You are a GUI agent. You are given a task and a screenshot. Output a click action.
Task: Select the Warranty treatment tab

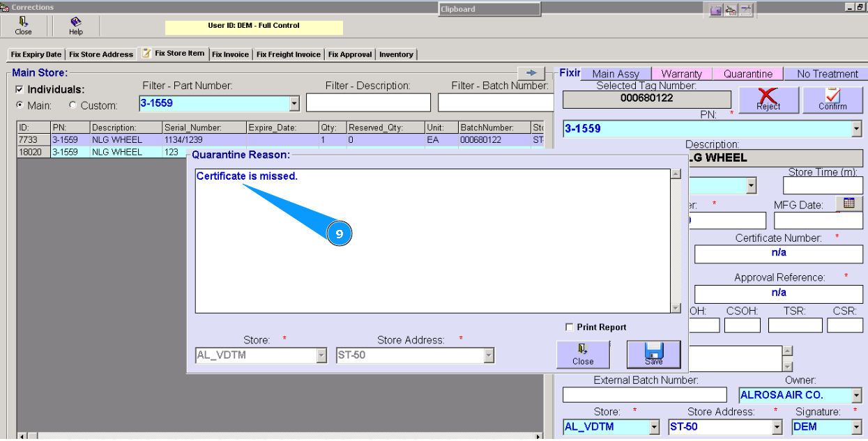coord(681,74)
